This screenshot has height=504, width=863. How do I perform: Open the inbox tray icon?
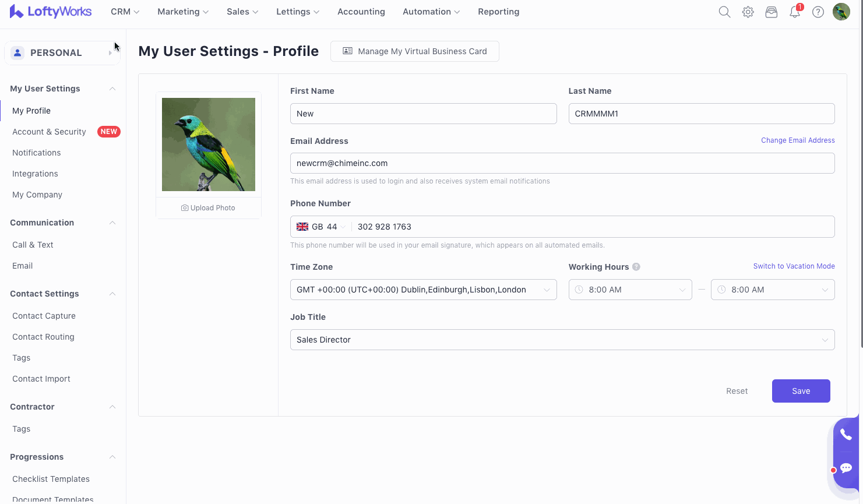pyautogui.click(x=772, y=12)
